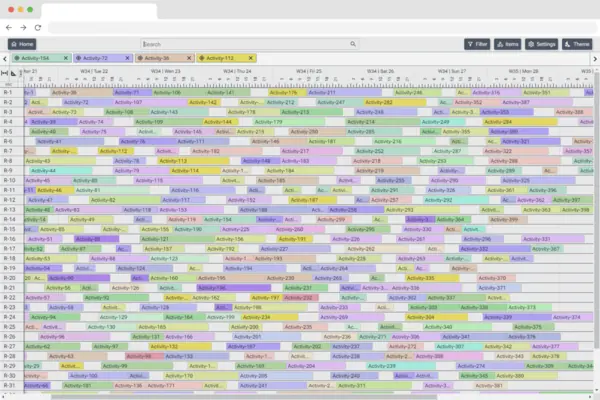The height and width of the screenshot is (400, 600).
Task: Select Activity-121 bar in row R-16
Action: coord(177,239)
